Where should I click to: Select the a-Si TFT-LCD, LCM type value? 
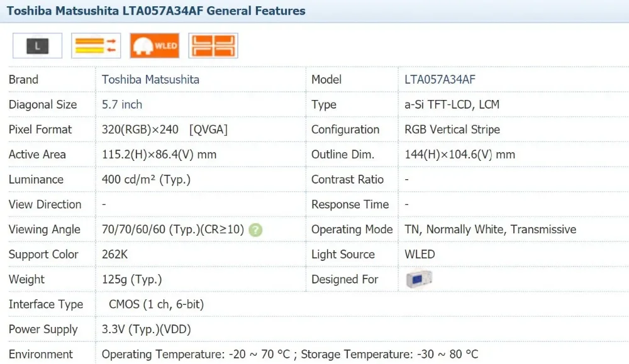(452, 105)
